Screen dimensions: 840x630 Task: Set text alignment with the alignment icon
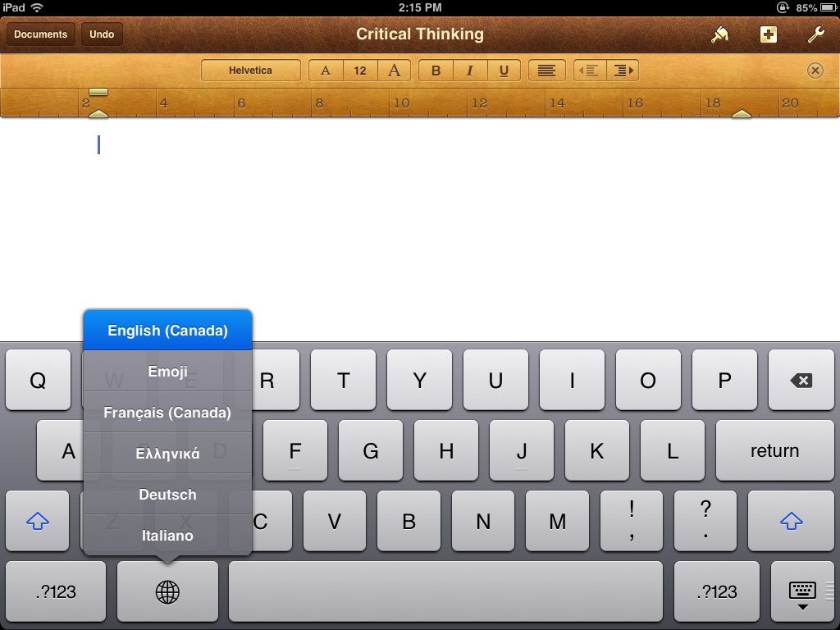[x=546, y=71]
